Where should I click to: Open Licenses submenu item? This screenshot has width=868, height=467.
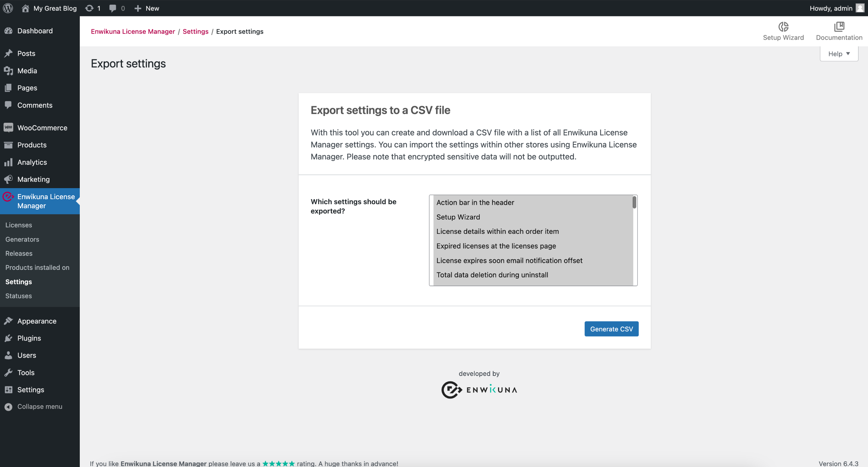(19, 225)
